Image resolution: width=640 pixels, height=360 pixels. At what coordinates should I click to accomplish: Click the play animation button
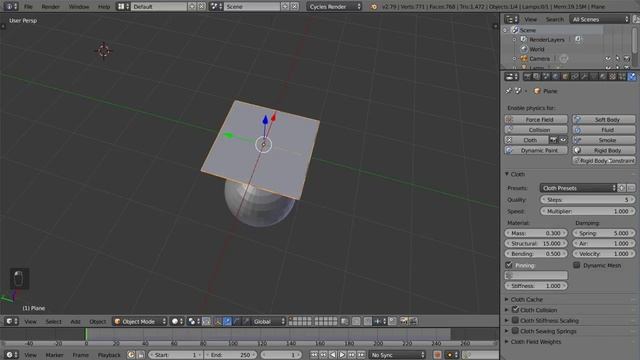342,355
